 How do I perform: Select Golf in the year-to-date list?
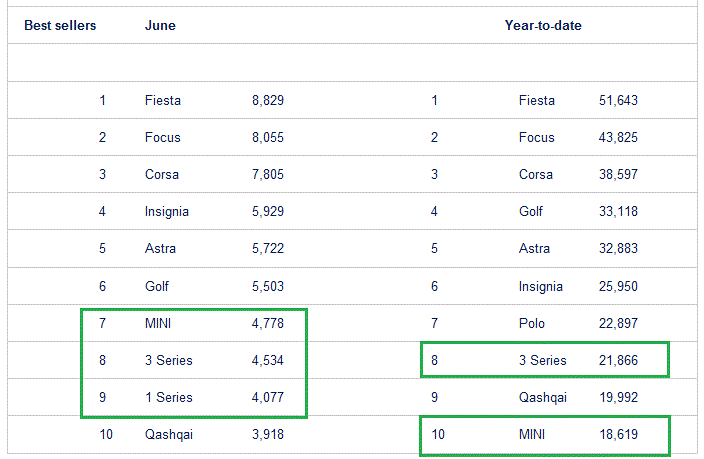coord(531,212)
